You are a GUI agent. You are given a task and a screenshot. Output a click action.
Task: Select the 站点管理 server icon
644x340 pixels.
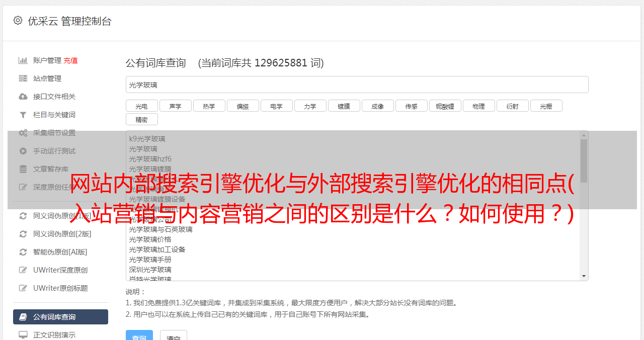[x=23, y=78]
